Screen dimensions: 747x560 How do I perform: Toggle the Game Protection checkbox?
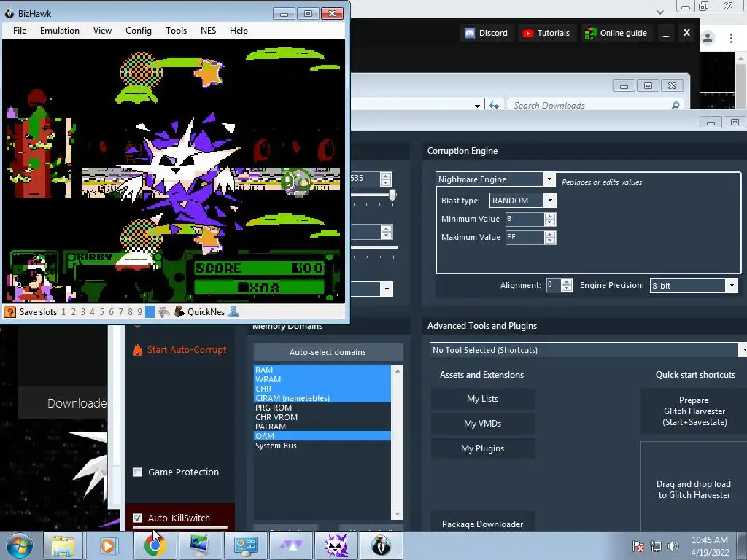pyautogui.click(x=138, y=472)
